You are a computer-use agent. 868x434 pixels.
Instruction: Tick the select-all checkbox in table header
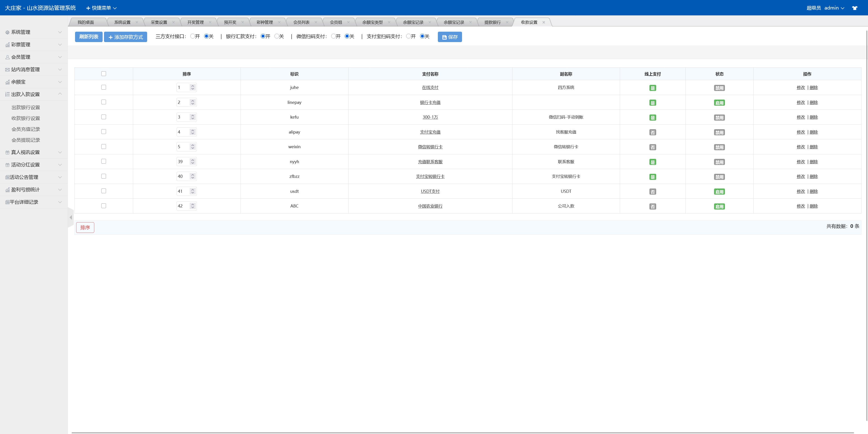[x=104, y=74]
